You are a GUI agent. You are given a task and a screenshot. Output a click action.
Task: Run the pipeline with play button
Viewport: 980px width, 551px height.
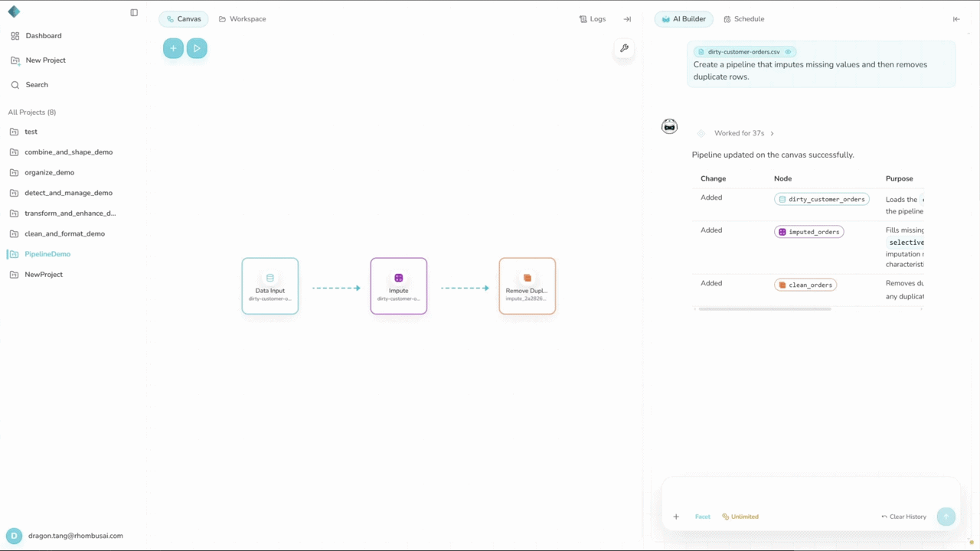(197, 48)
